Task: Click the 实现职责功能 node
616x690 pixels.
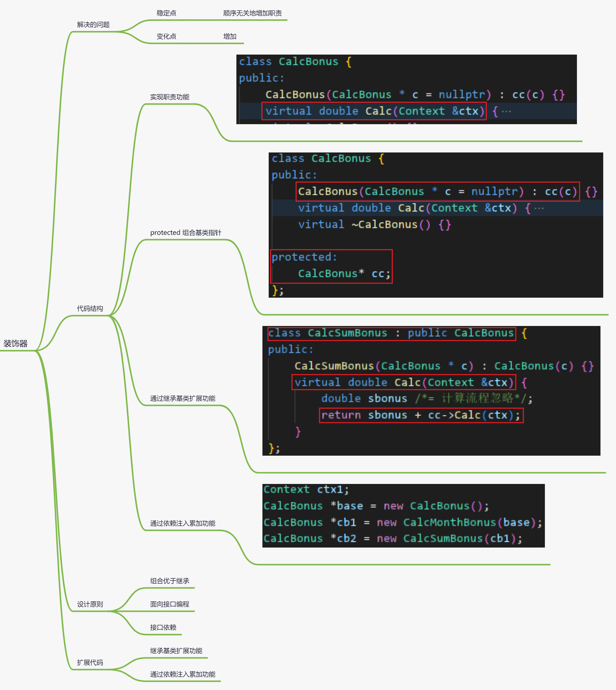Action: (x=170, y=97)
